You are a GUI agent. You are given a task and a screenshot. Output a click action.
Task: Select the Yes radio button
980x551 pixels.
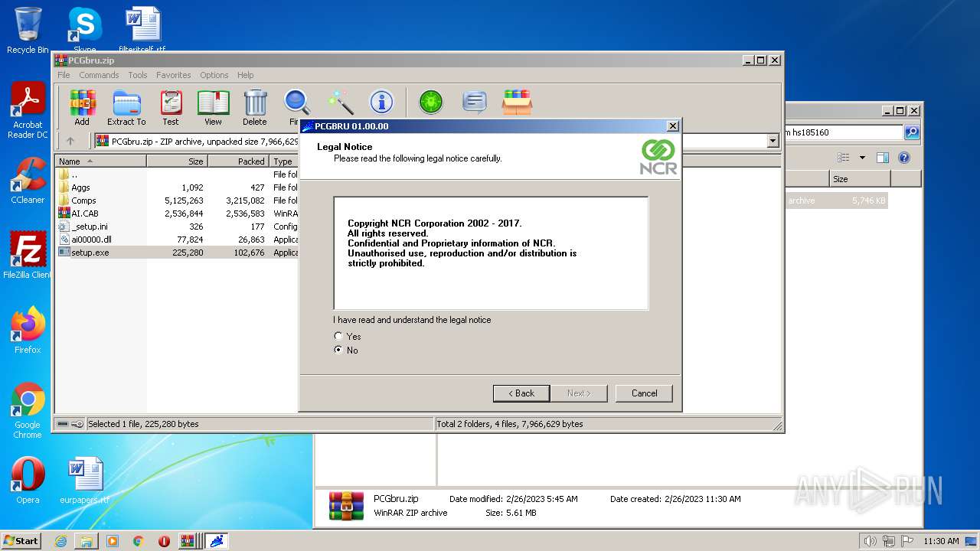tap(338, 336)
